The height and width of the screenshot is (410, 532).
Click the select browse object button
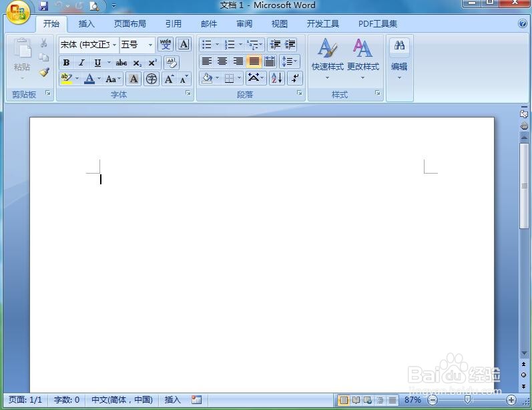pos(523,375)
